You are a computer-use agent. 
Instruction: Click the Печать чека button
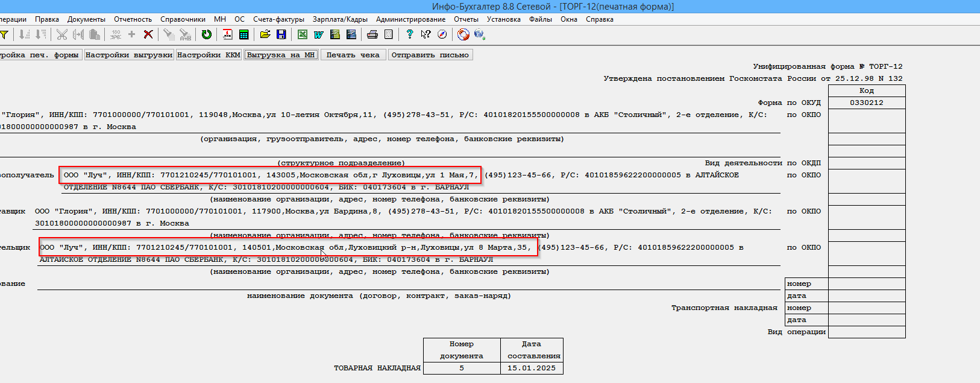[353, 55]
